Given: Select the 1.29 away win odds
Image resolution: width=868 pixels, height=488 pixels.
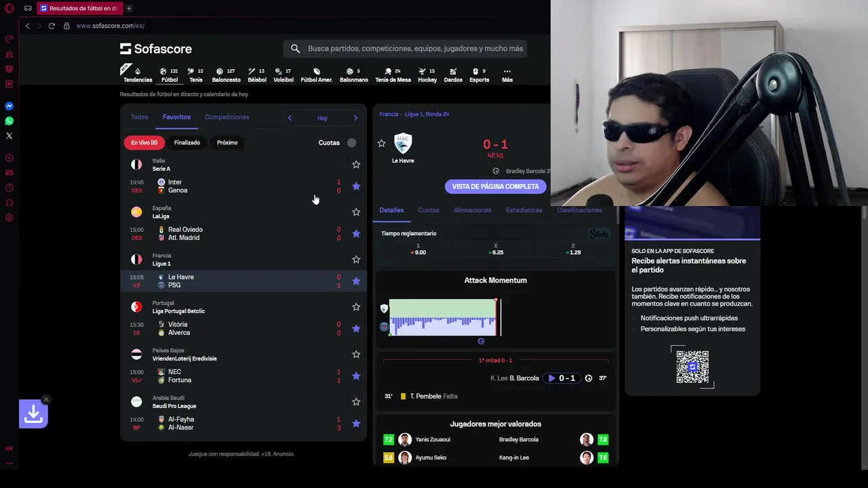Looking at the screenshot, I should (573, 249).
